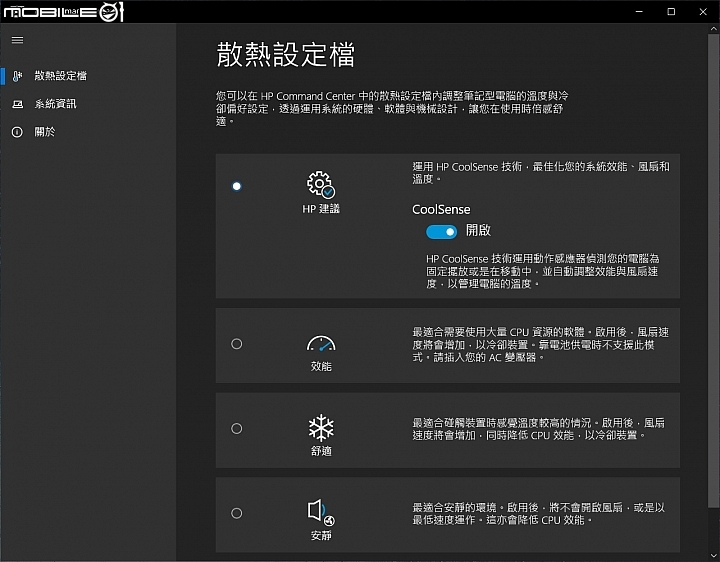Open 關於 in the sidebar
Image resolution: width=720 pixels, height=562 pixels.
[88, 132]
